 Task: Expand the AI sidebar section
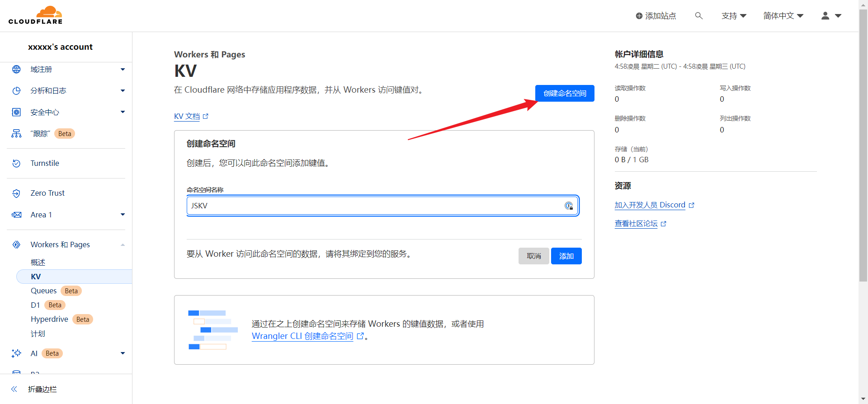pyautogui.click(x=123, y=353)
